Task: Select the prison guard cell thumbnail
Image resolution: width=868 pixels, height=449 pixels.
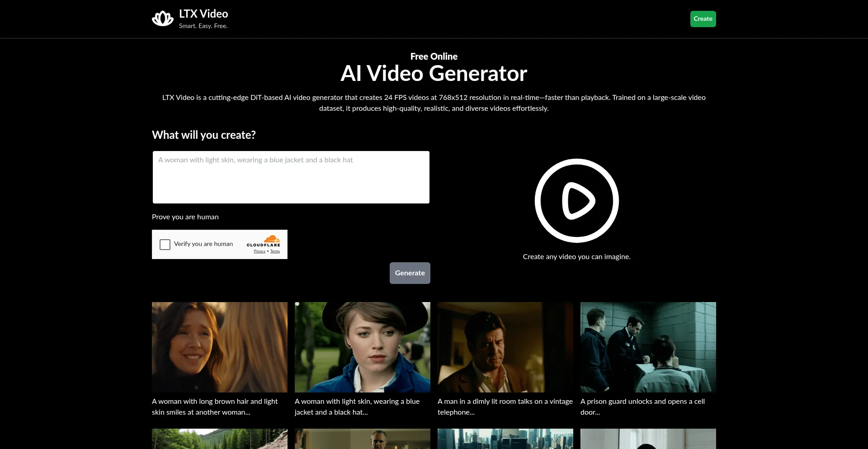Action: pyautogui.click(x=648, y=347)
